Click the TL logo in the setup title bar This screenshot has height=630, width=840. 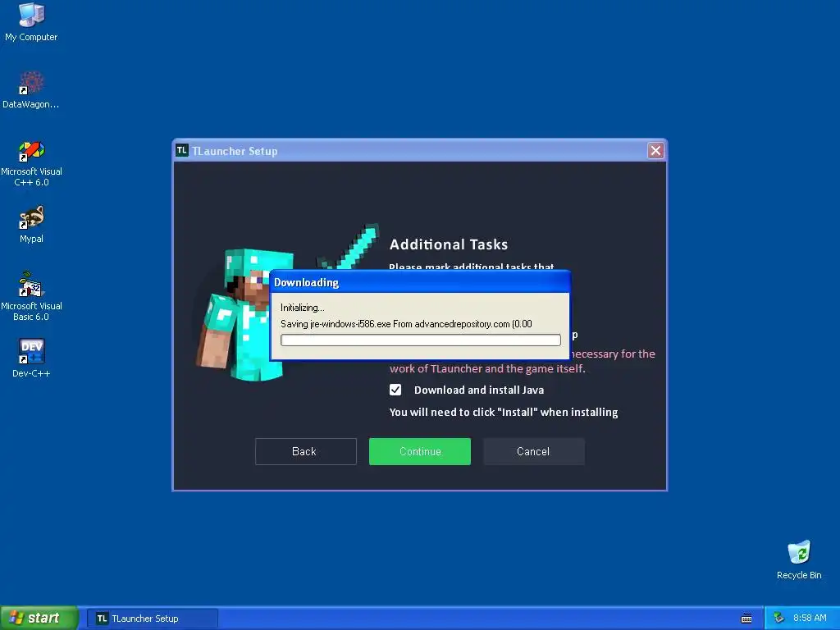[181, 151]
